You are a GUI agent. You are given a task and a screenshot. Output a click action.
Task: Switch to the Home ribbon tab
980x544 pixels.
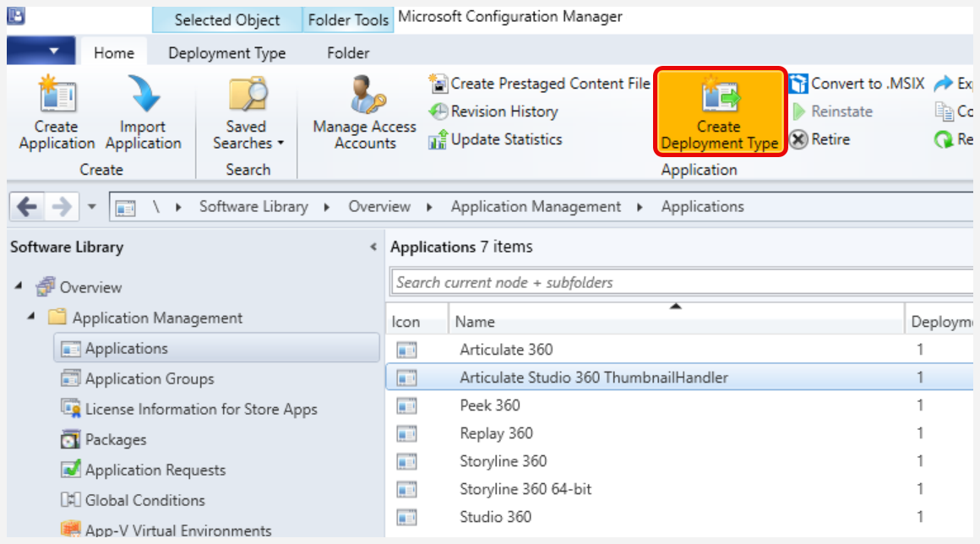114,53
